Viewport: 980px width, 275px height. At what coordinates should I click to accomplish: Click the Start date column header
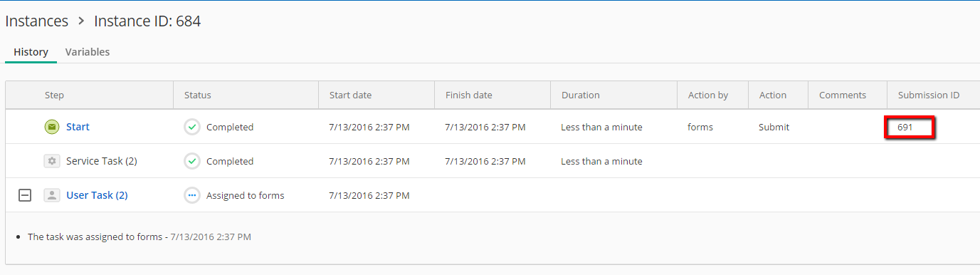350,95
